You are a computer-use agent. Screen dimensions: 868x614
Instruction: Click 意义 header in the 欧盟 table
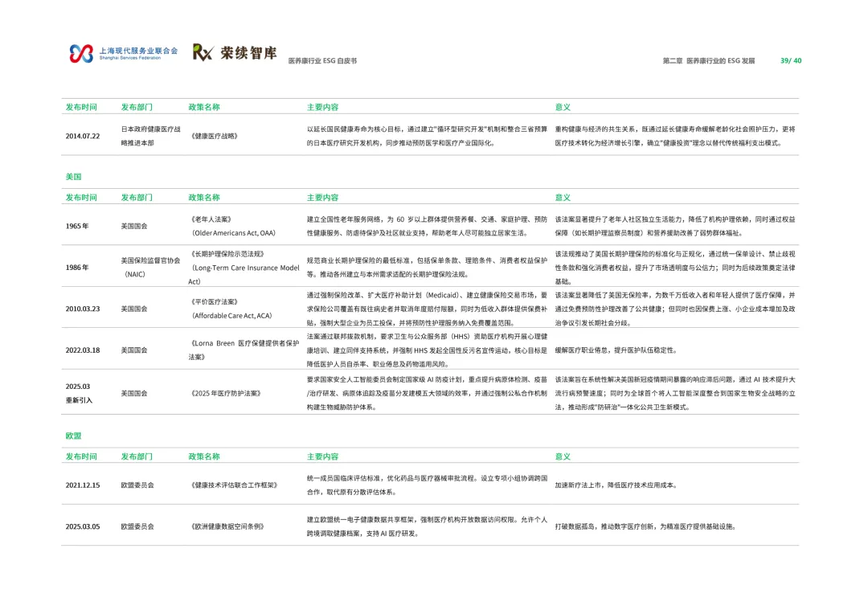[x=563, y=456]
